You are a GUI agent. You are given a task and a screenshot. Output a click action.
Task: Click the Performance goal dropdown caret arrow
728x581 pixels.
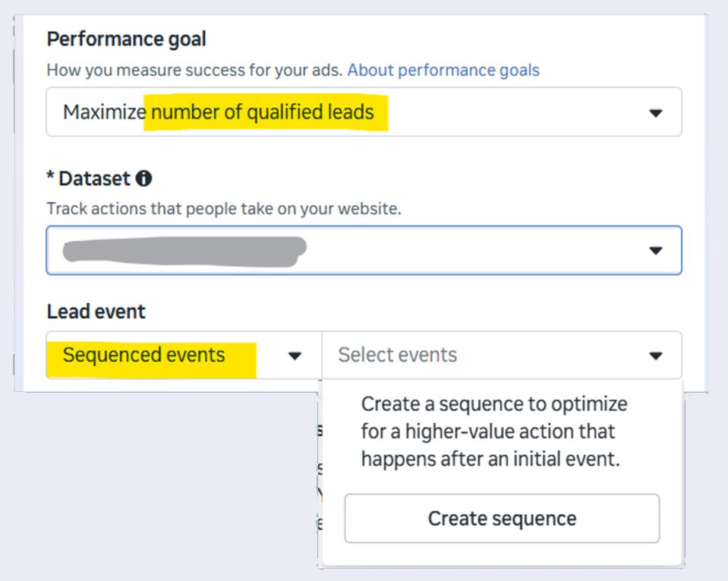coord(656,113)
